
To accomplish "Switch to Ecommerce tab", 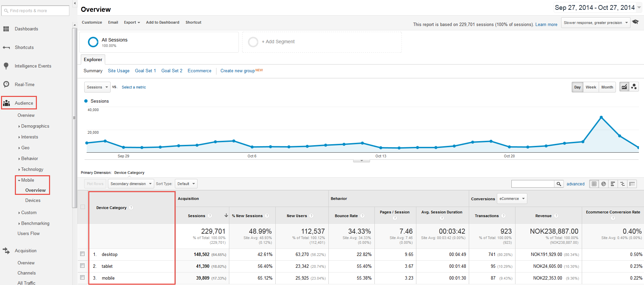I will coord(200,71).
